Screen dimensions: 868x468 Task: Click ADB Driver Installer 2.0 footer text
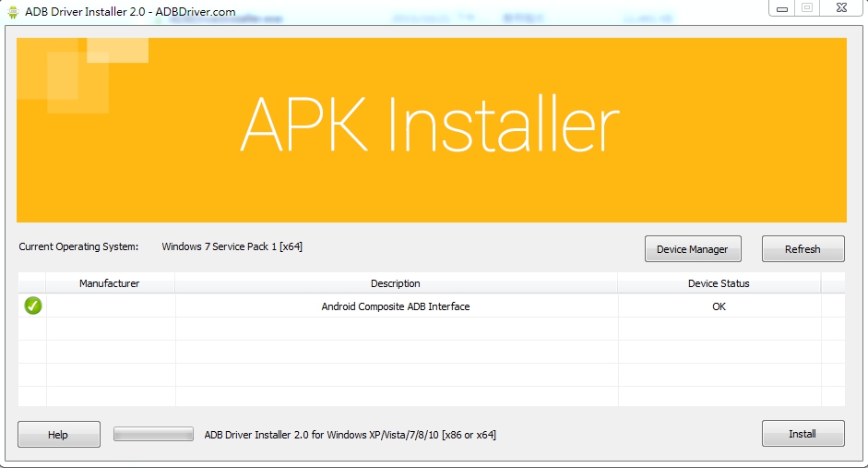(350, 435)
